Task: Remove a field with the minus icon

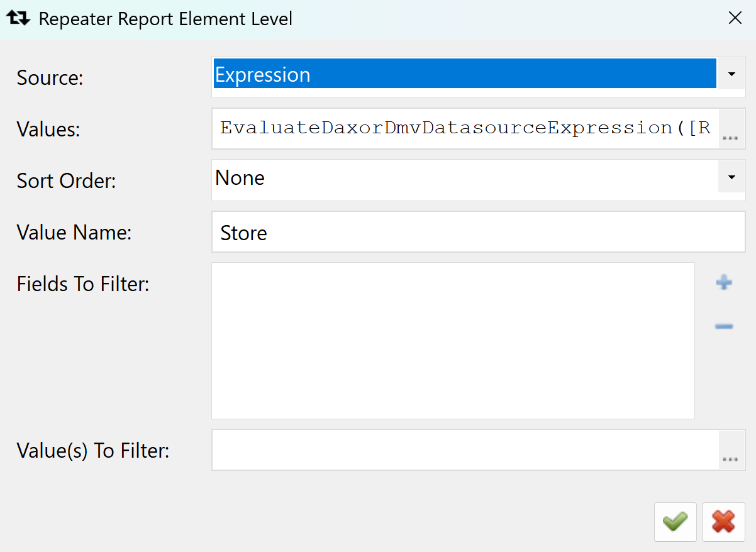Action: click(x=724, y=326)
